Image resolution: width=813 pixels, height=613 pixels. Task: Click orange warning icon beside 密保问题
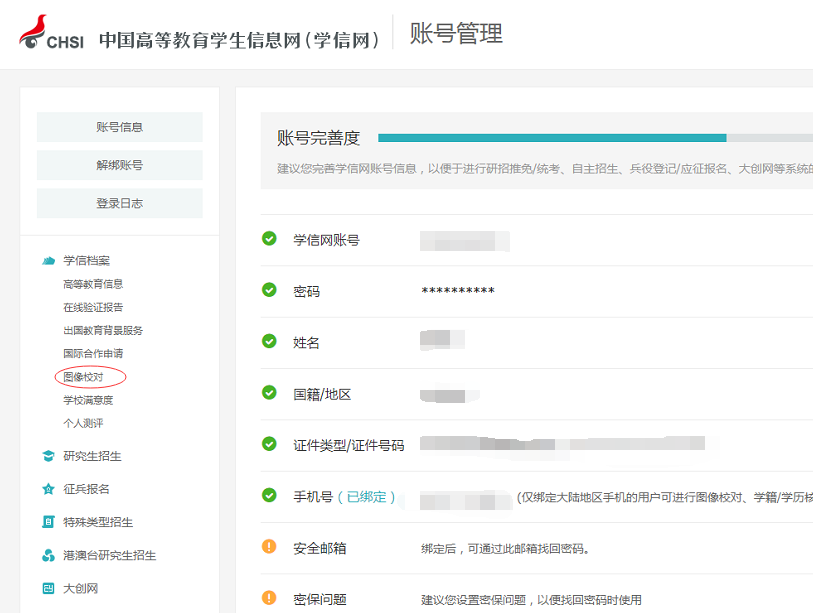tap(269, 598)
